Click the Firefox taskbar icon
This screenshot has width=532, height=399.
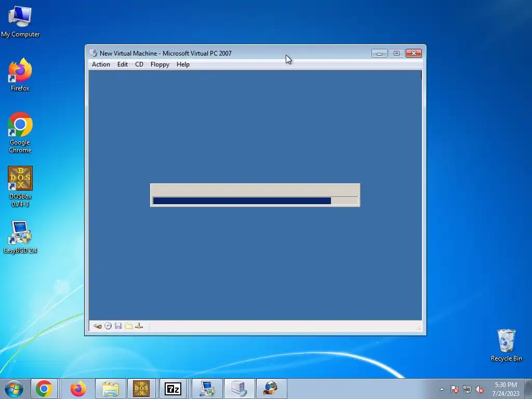coord(78,389)
